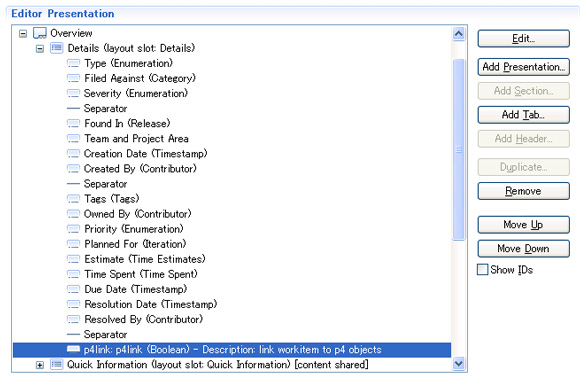Click the icon beside Tags (Tags)
This screenshot has height=382, width=580.
click(x=73, y=199)
